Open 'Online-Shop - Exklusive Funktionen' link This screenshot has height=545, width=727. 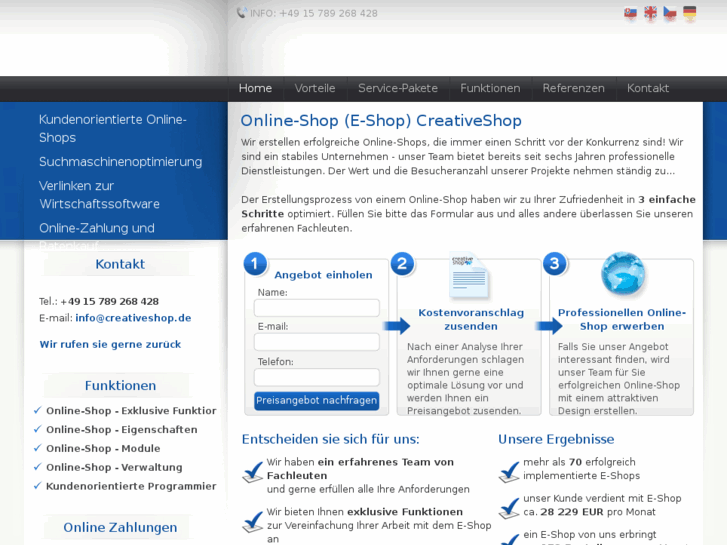pyautogui.click(x=131, y=411)
